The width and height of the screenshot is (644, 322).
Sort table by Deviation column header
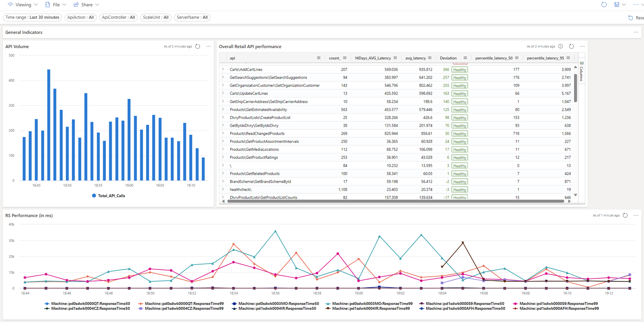(x=448, y=58)
